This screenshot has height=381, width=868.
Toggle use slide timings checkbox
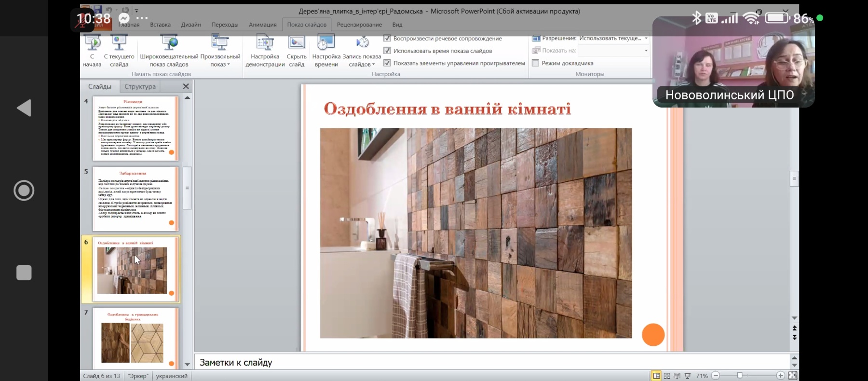coord(387,51)
